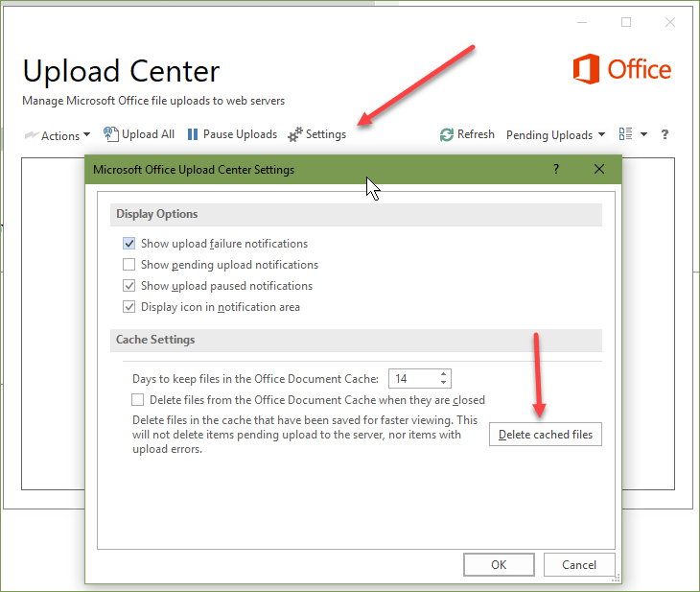The height and width of the screenshot is (592, 700).
Task: Click the Display Options section header
Action: [357, 215]
